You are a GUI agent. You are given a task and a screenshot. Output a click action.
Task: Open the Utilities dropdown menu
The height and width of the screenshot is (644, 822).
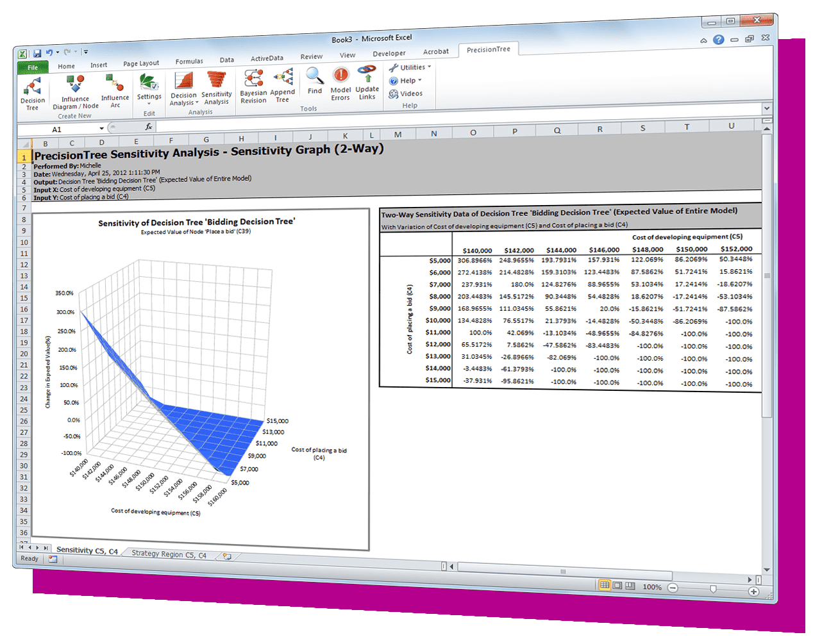(x=410, y=67)
